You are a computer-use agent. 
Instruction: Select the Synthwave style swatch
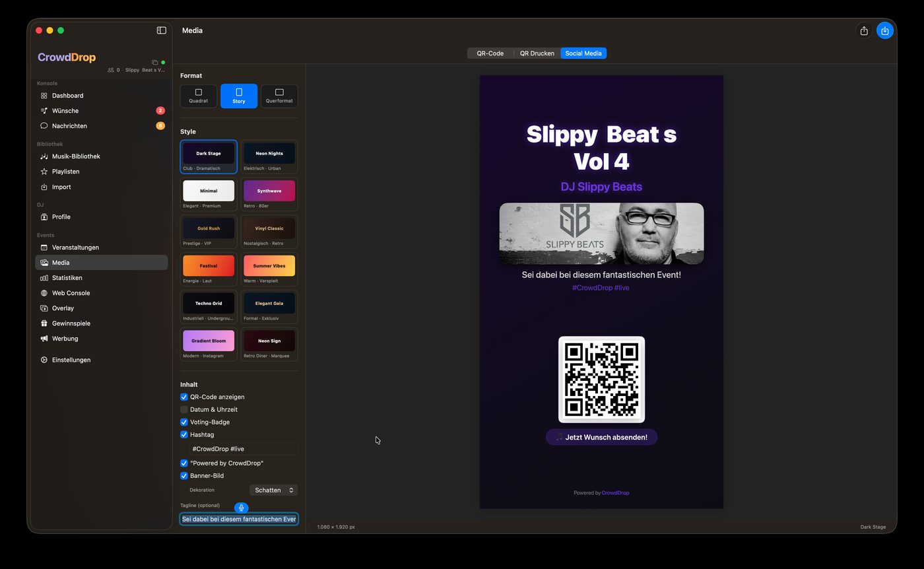(x=269, y=191)
